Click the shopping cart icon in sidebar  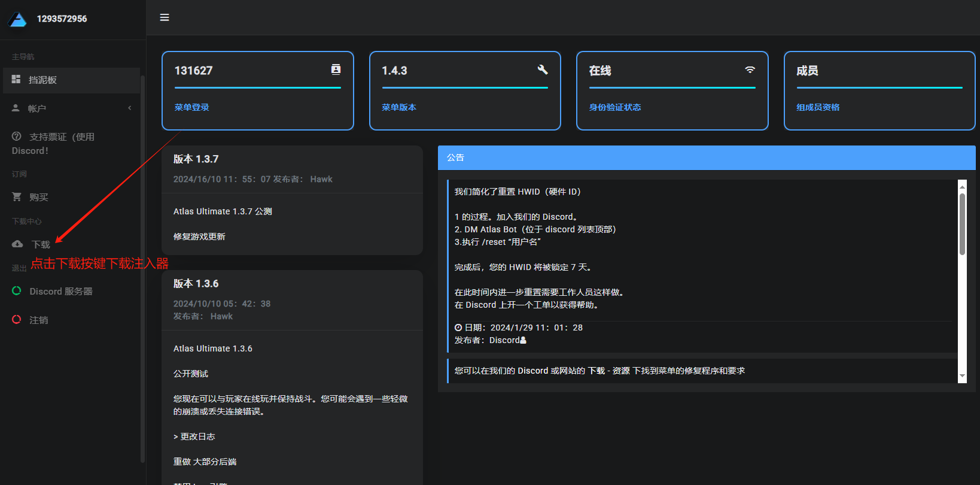pos(17,197)
